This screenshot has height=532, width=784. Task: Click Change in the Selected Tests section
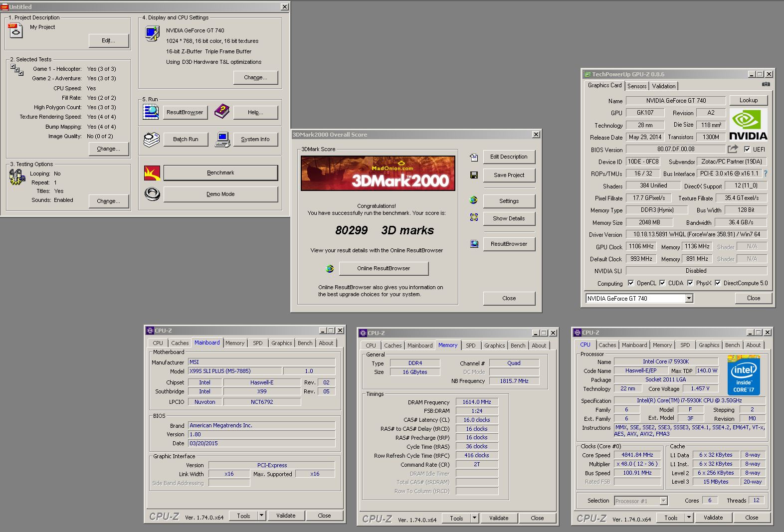point(108,149)
